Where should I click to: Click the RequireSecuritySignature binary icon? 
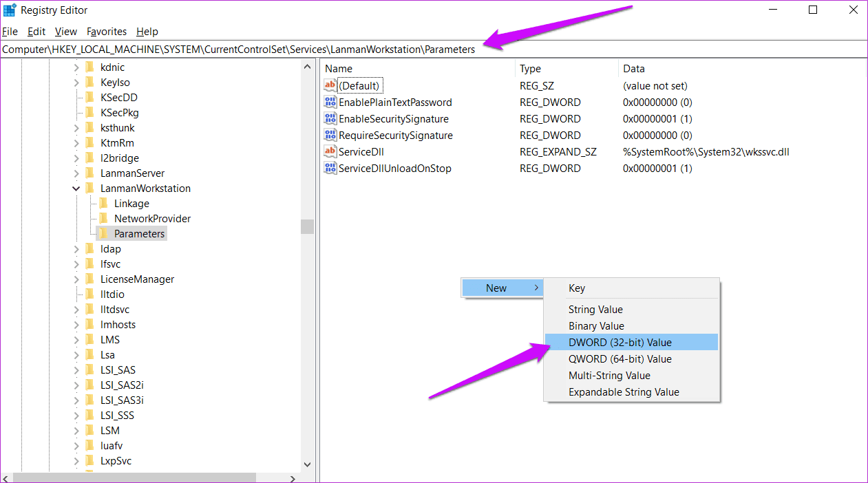point(330,135)
